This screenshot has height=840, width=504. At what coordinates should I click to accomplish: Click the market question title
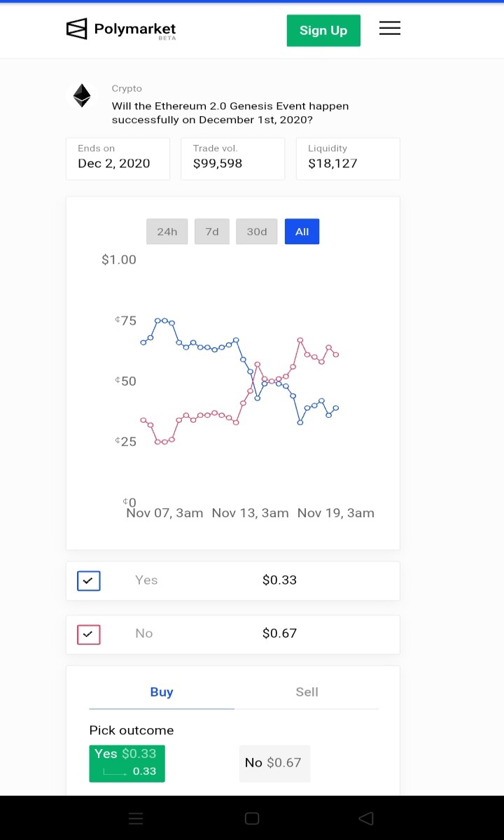pyautogui.click(x=230, y=113)
